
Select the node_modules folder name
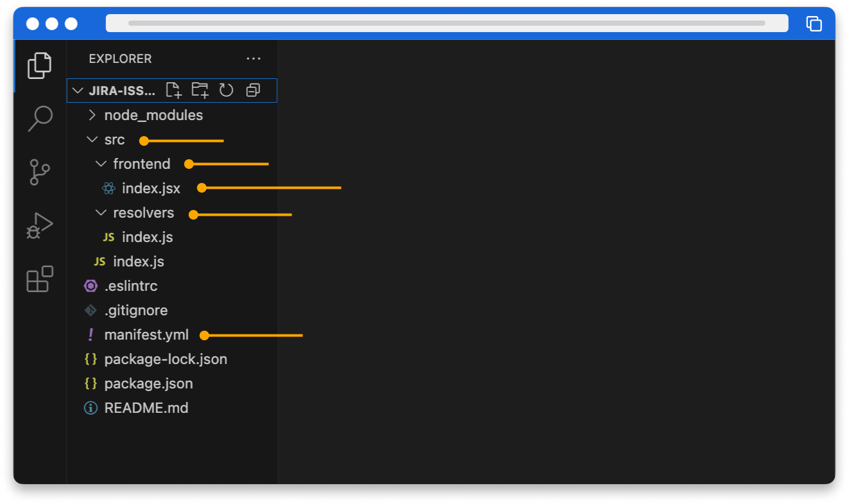click(153, 116)
